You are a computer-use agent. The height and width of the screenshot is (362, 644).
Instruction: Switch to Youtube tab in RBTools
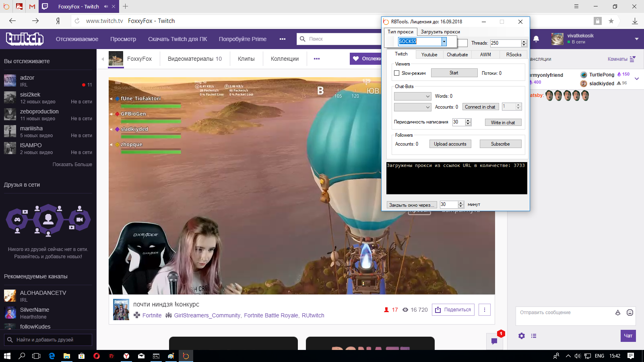pos(429,55)
